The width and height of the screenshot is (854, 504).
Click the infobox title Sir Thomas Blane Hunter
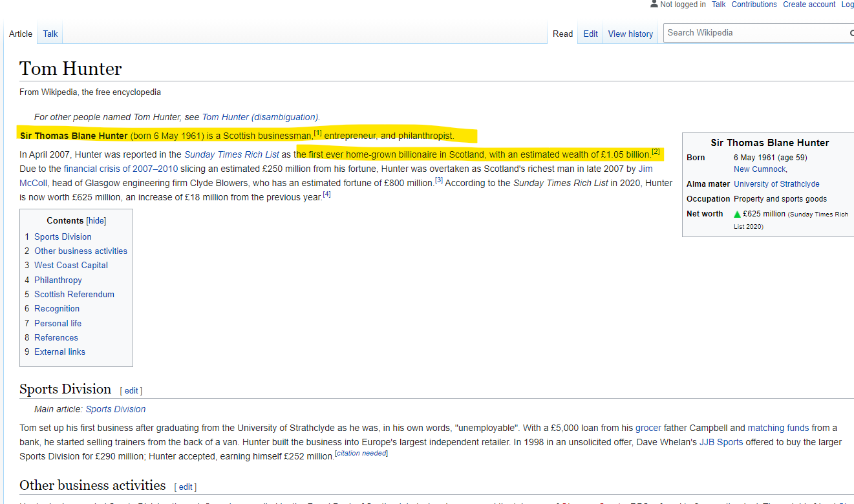click(769, 143)
